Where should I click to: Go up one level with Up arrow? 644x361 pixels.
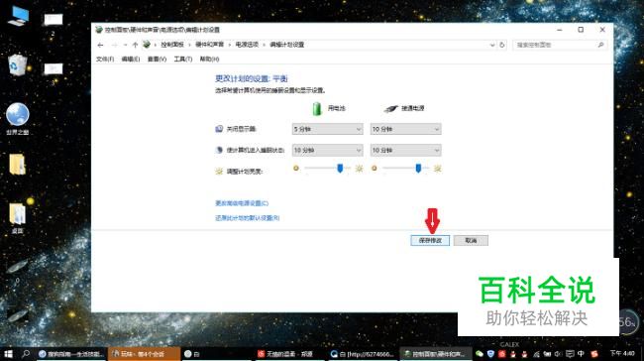pyautogui.click(x=135, y=45)
